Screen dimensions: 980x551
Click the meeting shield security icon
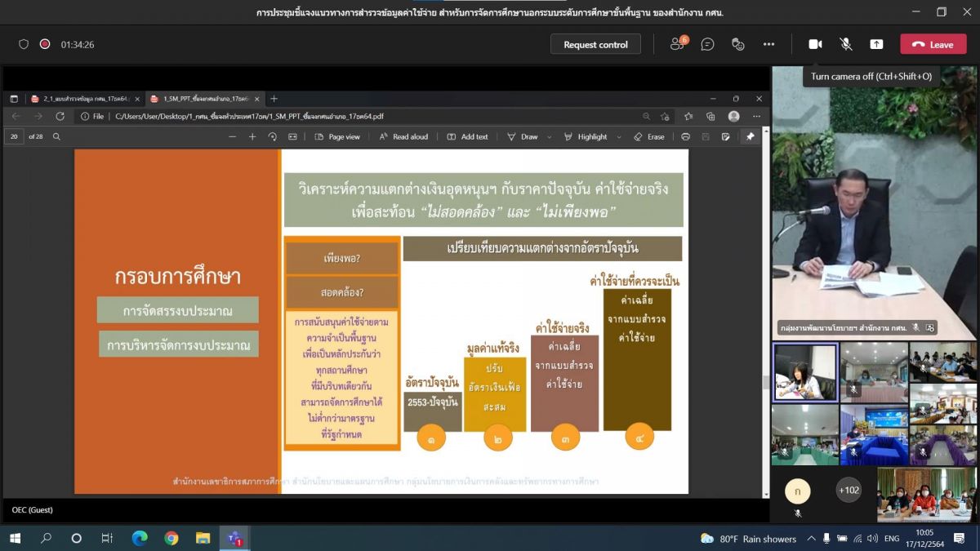pyautogui.click(x=24, y=44)
